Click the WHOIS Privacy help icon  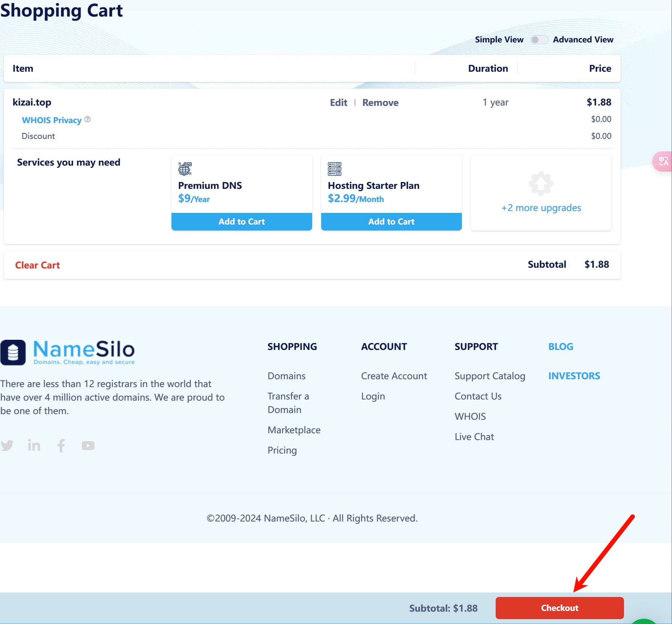click(x=87, y=119)
